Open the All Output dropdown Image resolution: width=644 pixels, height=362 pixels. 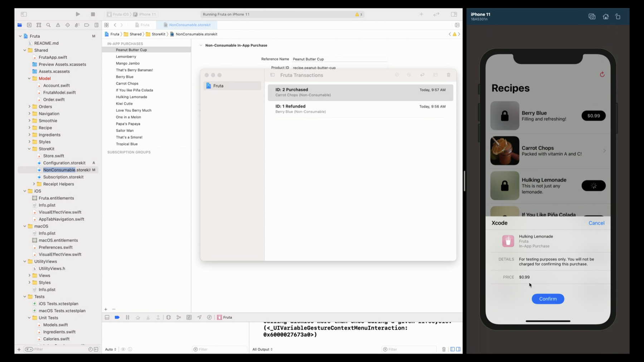(263, 349)
